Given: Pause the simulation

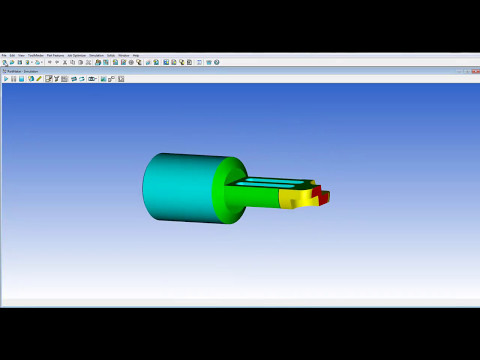Looking at the screenshot, I should pyautogui.click(x=14, y=79).
